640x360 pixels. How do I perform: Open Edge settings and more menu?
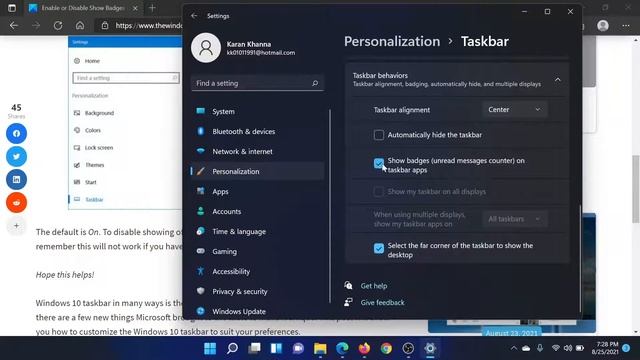[626, 25]
